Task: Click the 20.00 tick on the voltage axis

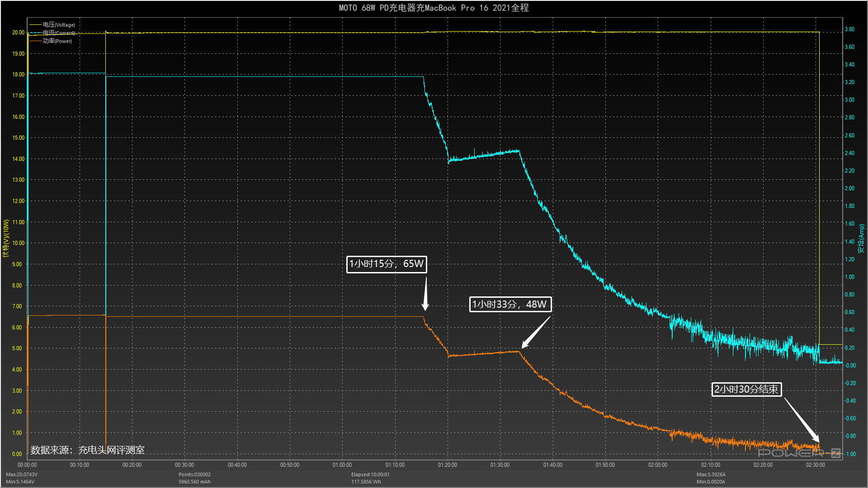Action: click(x=18, y=33)
